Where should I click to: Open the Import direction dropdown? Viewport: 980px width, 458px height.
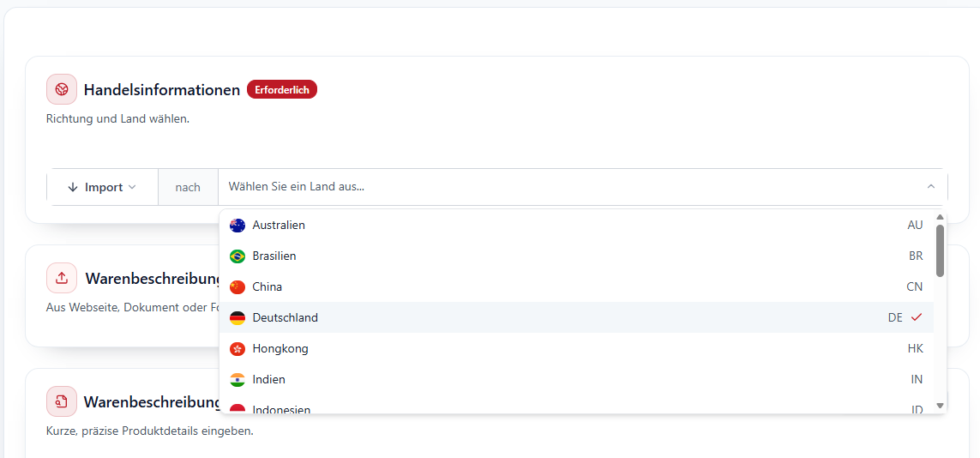pyautogui.click(x=103, y=187)
